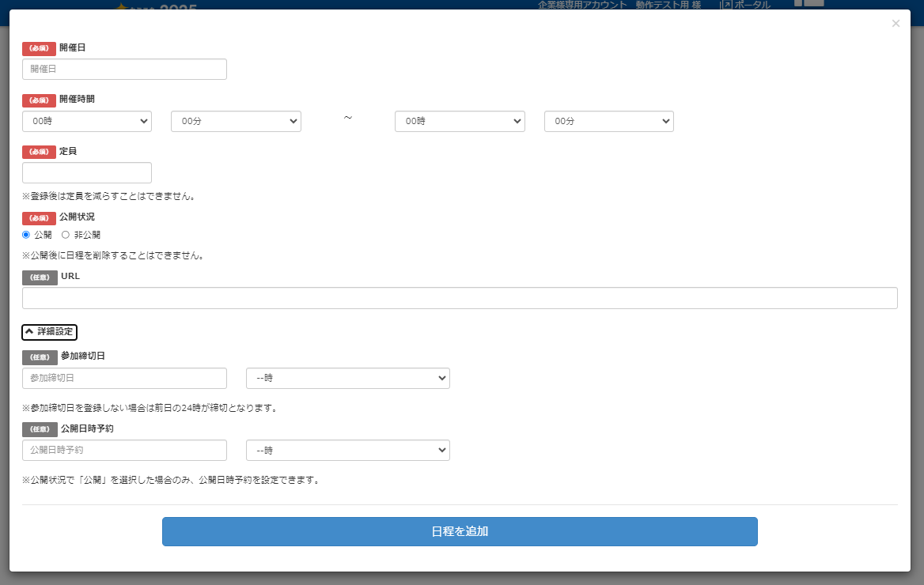Click the 公開 radio label text
This screenshot has width=924, height=585.
pyautogui.click(x=43, y=235)
